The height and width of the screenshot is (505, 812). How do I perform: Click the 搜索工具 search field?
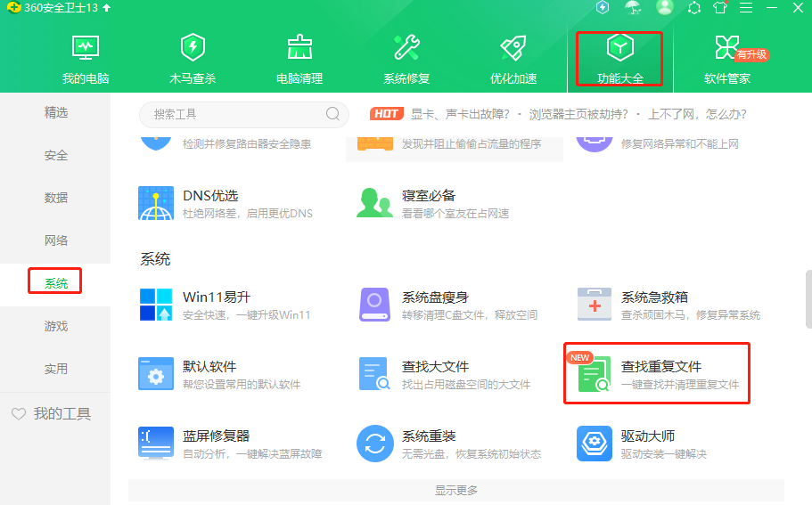point(244,114)
